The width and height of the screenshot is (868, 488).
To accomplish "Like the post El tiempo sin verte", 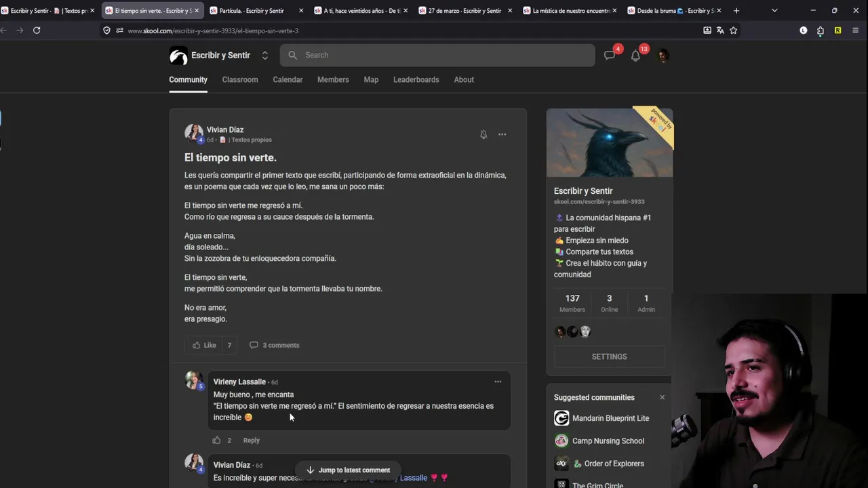I will [x=204, y=345].
